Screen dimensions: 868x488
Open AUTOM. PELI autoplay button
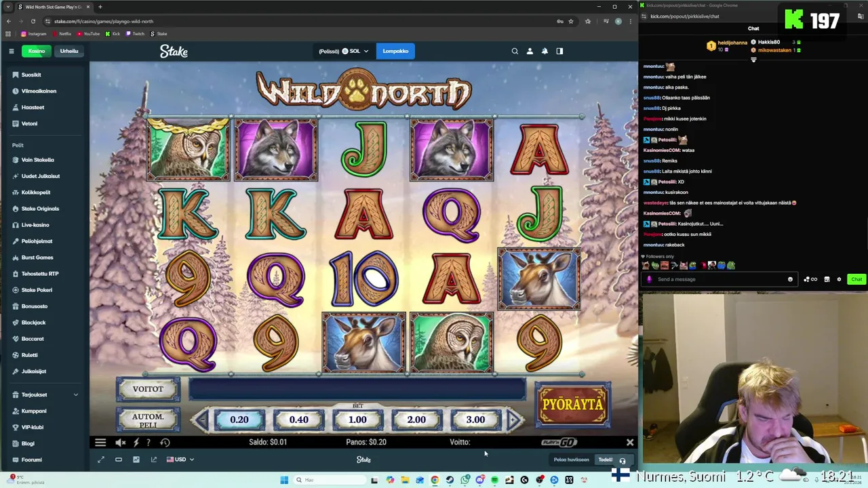point(148,420)
